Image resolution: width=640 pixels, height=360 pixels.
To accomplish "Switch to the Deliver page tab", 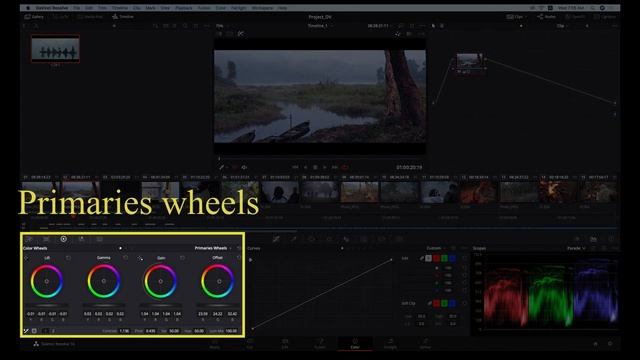I will 425,343.
